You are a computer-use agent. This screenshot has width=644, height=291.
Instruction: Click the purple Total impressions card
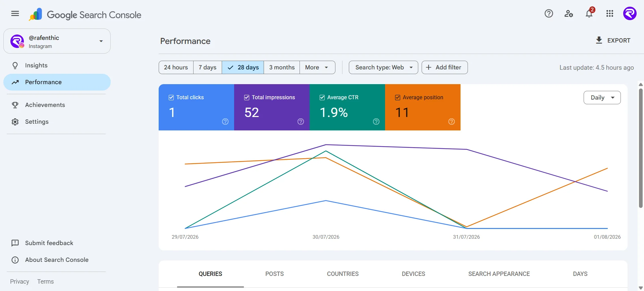point(272,107)
